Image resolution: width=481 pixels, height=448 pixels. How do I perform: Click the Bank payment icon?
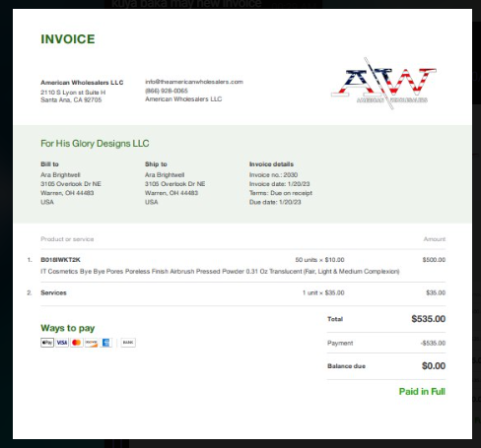click(128, 343)
